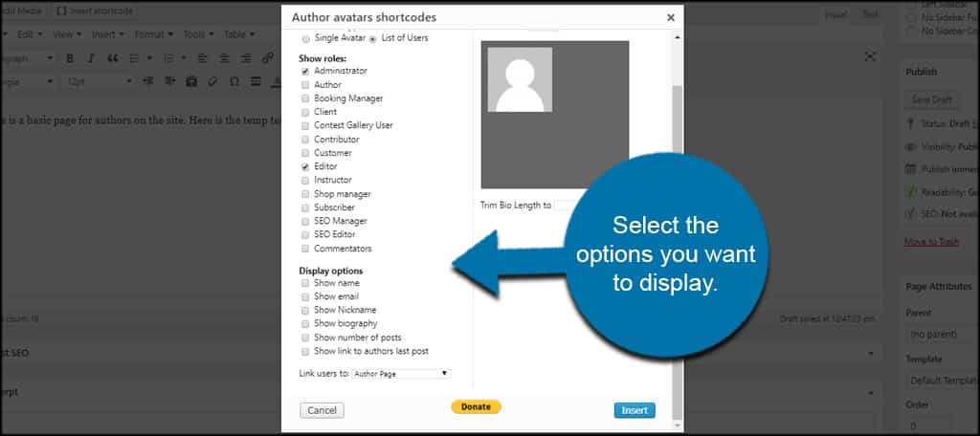Check the SEO Editor role checkbox
The height and width of the screenshot is (436, 980).
click(305, 235)
